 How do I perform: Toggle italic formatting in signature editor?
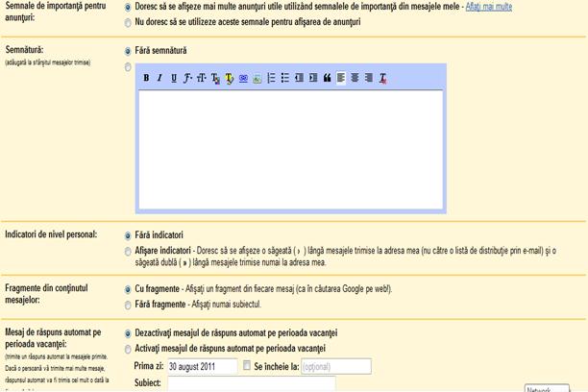(x=159, y=78)
